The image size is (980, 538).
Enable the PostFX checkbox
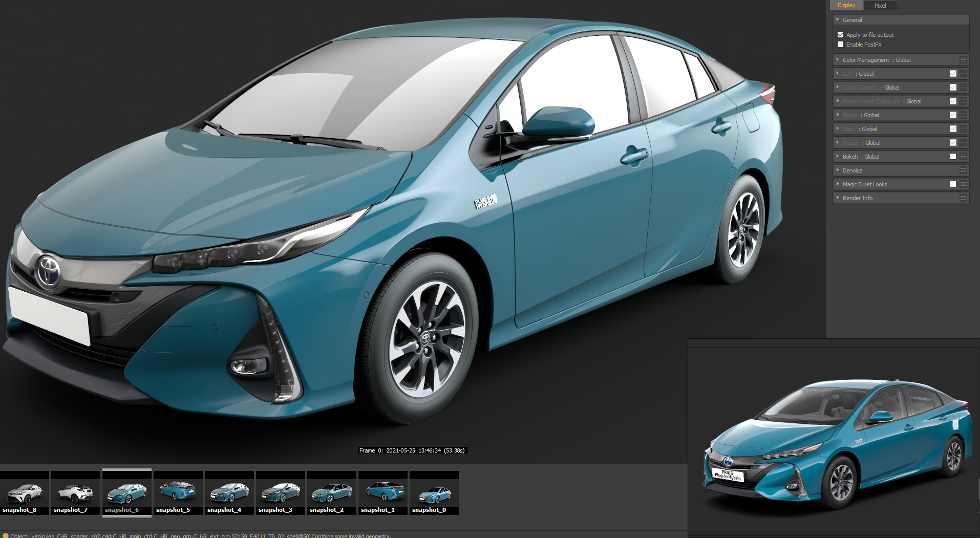coord(840,45)
